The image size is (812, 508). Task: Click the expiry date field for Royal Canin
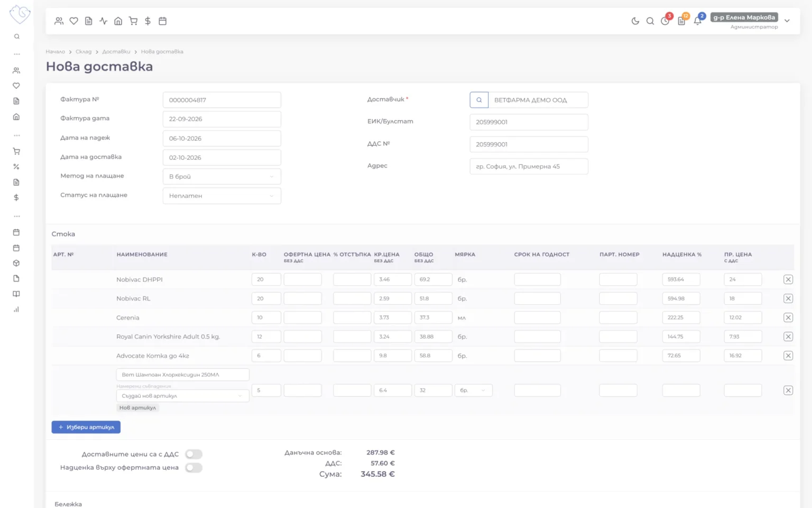coord(538,337)
